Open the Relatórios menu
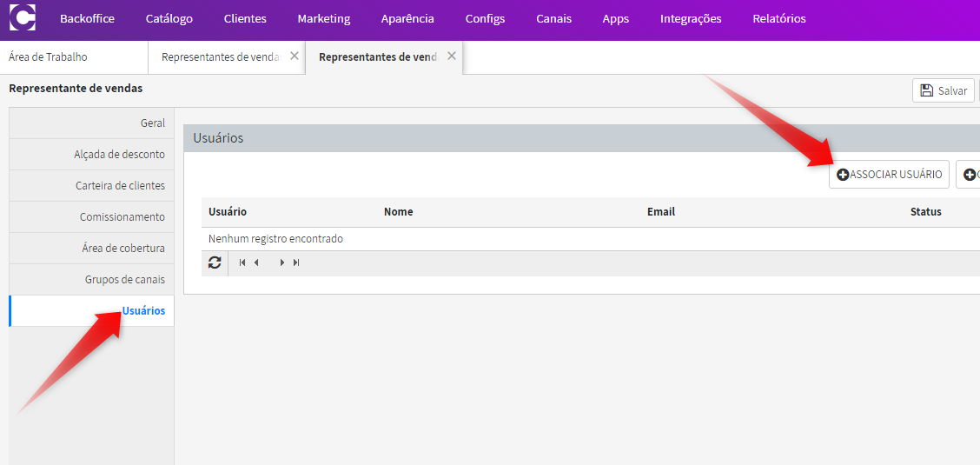 (779, 19)
